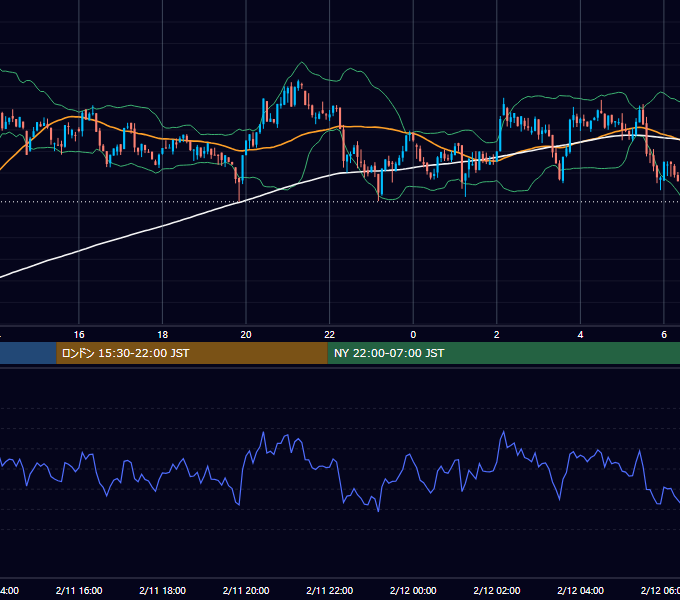This screenshot has height=600, width=680.
Task: Click the 2/11 20:00 time label
Action: (246, 590)
